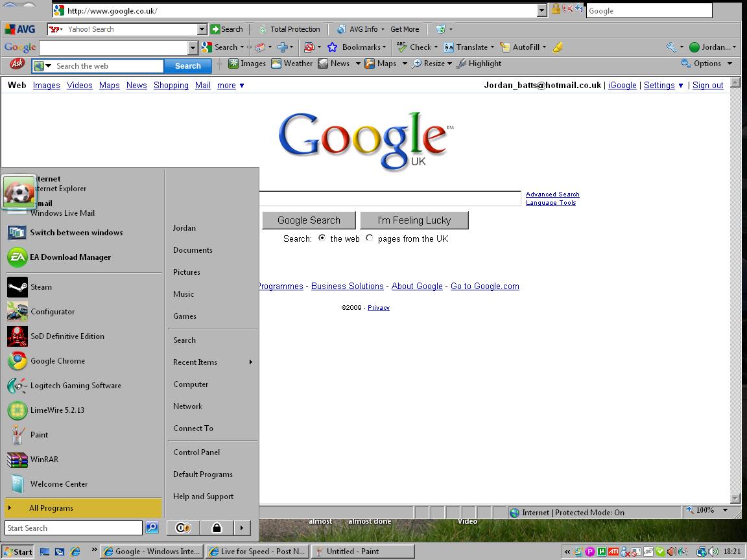
Task: Click the Language Tools link
Action: [x=551, y=203]
